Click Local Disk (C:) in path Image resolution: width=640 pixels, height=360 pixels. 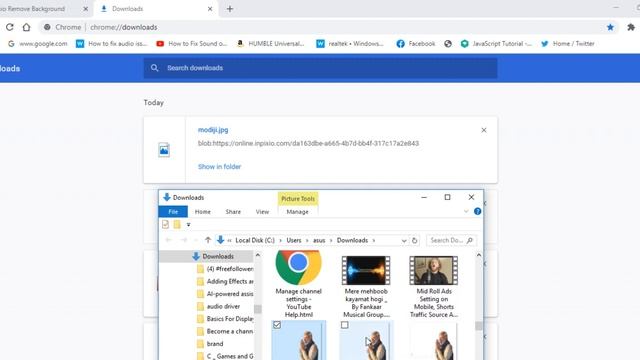pos(255,240)
